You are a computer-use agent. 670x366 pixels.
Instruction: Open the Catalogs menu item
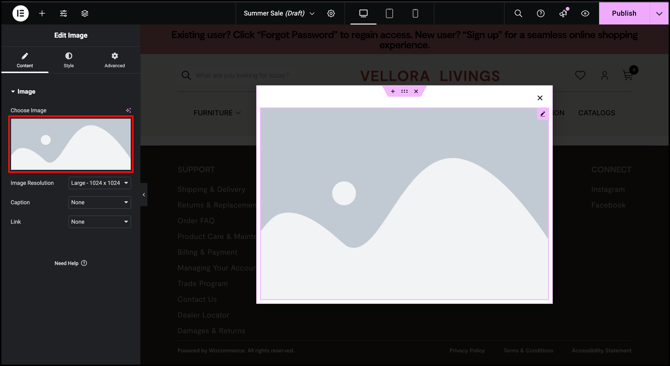pyautogui.click(x=597, y=113)
